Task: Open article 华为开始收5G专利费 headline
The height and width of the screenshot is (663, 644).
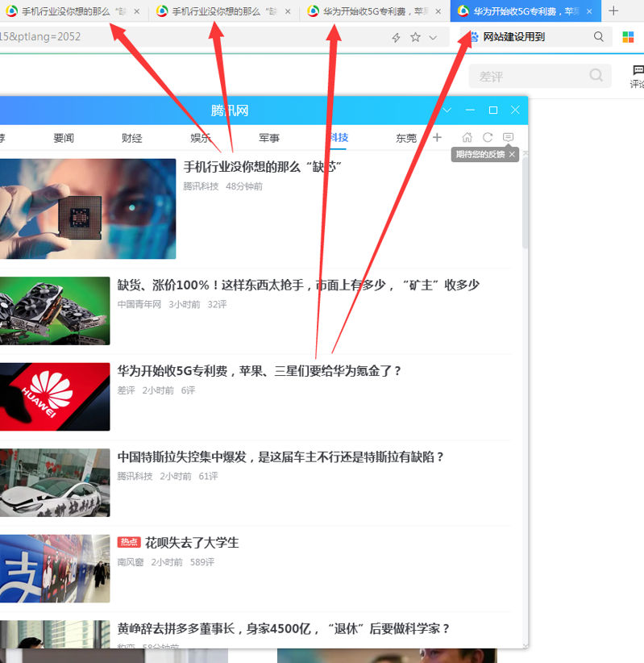Action: (x=260, y=371)
